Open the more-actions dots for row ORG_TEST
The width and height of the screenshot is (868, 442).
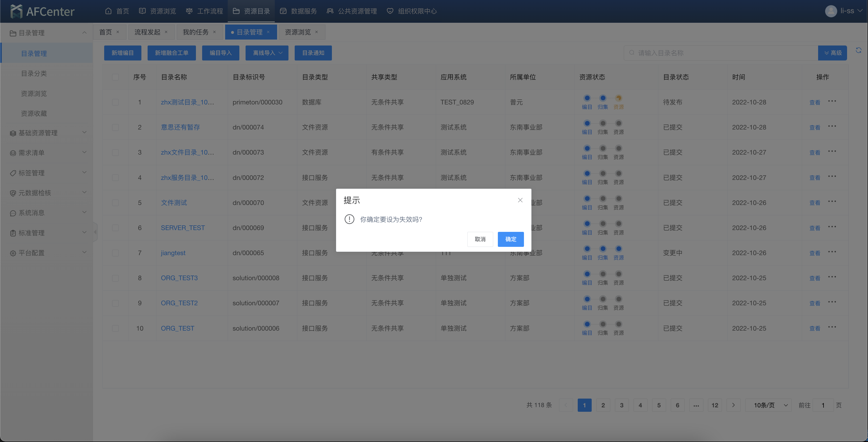click(832, 327)
